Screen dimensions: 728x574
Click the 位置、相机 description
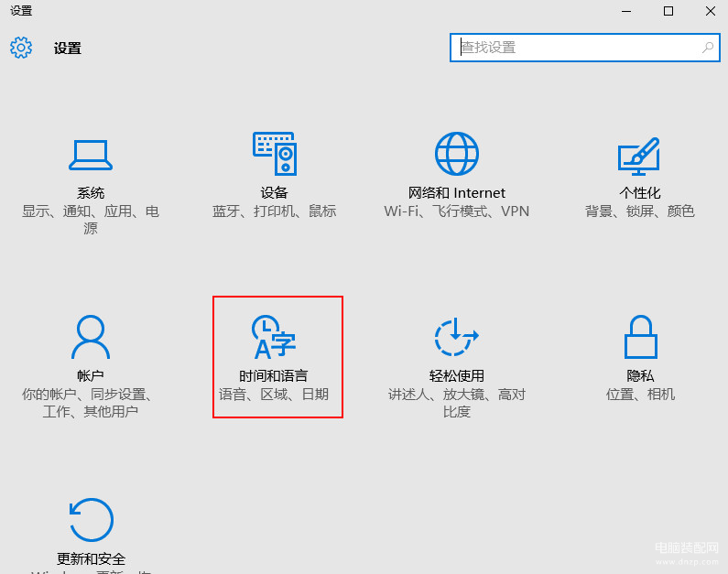(x=640, y=395)
